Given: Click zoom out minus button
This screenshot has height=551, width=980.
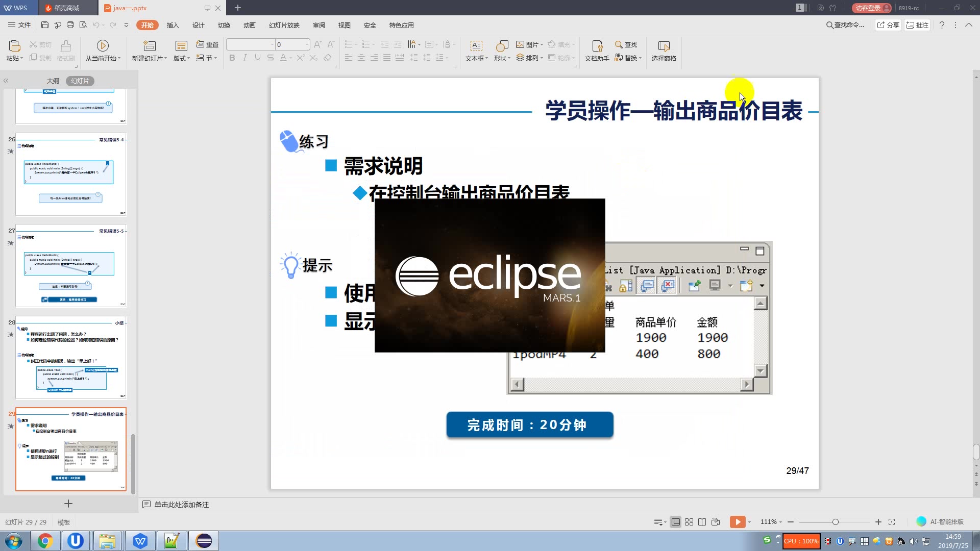Looking at the screenshot, I should tap(791, 522).
